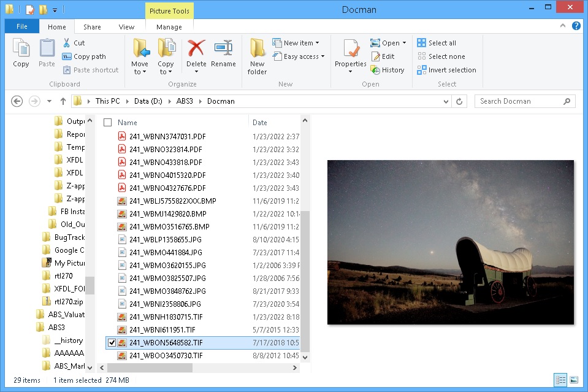Screen dimensions: 588x392
Task: Click Copy path in the ribbon
Action: 85,56
